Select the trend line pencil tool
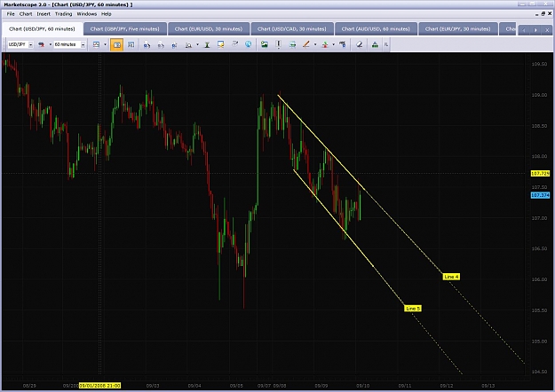This screenshot has width=555, height=392. click(x=306, y=44)
